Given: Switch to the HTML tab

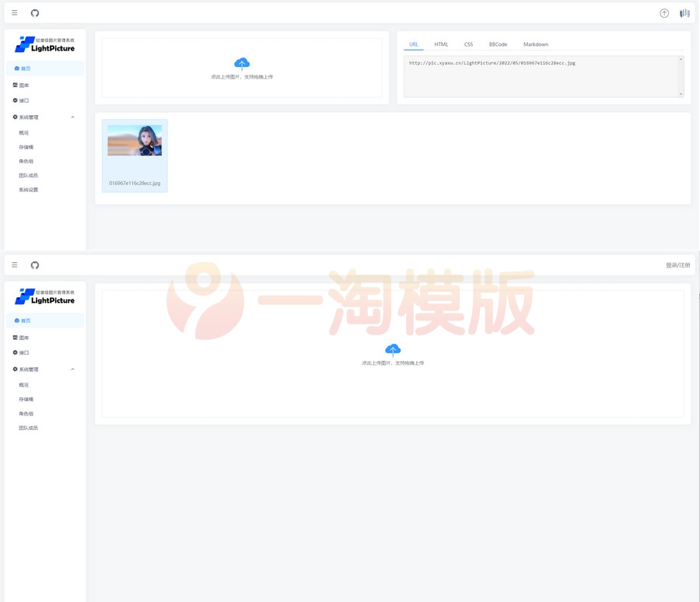Looking at the screenshot, I should [441, 44].
